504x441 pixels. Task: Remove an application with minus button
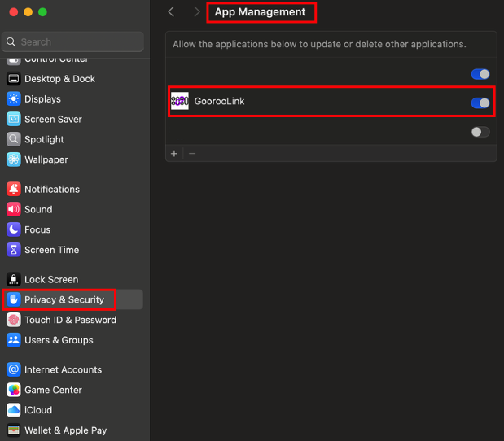coord(192,154)
